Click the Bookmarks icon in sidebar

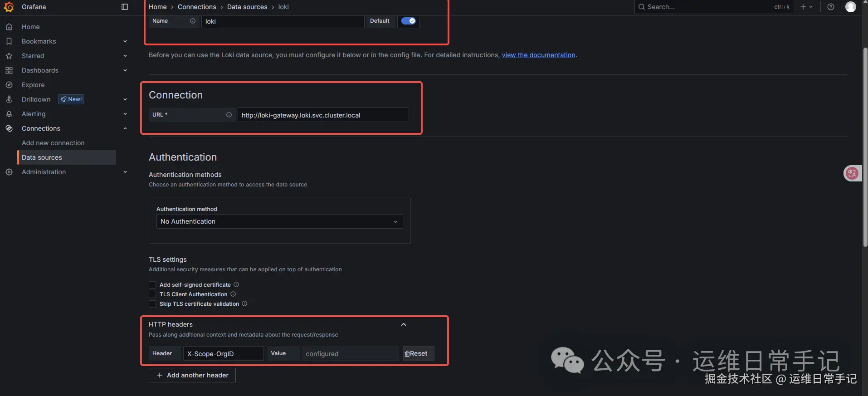click(9, 41)
